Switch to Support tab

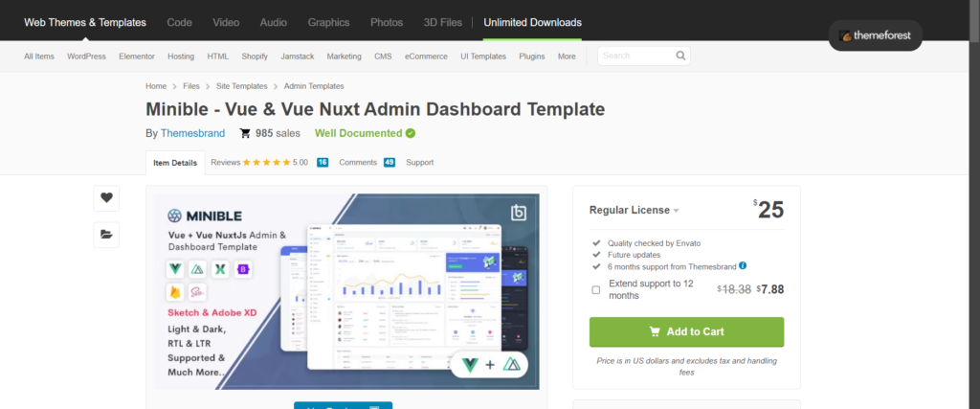click(x=419, y=163)
